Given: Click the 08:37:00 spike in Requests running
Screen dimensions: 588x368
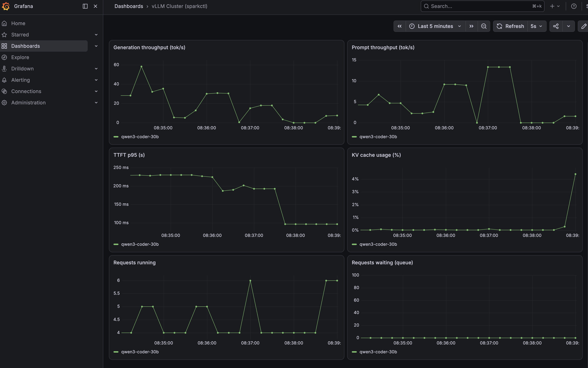Looking at the screenshot, I should point(250,281).
